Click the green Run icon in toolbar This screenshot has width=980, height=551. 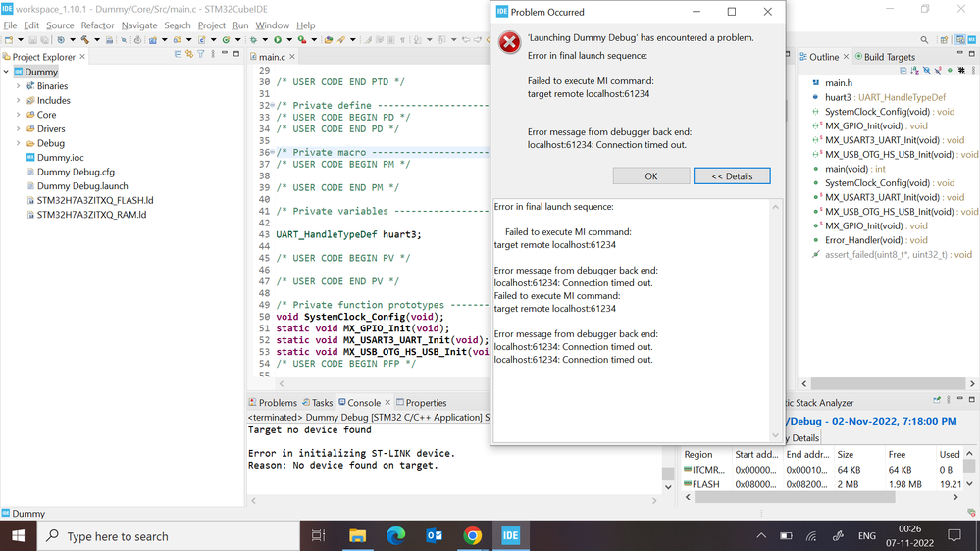(x=278, y=40)
